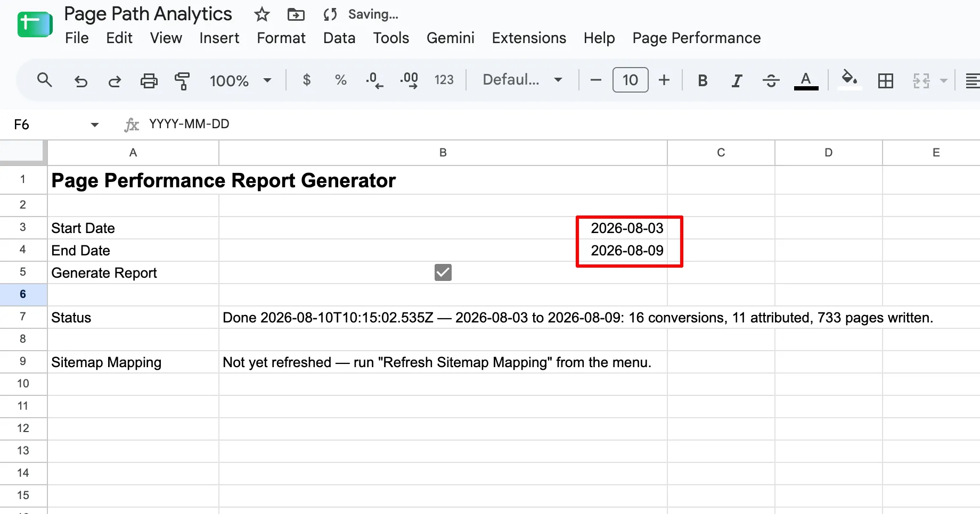Undo the last action

[x=80, y=81]
